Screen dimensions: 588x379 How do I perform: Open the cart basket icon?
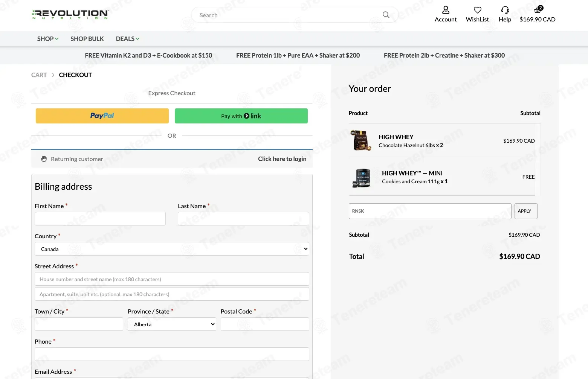click(538, 9)
